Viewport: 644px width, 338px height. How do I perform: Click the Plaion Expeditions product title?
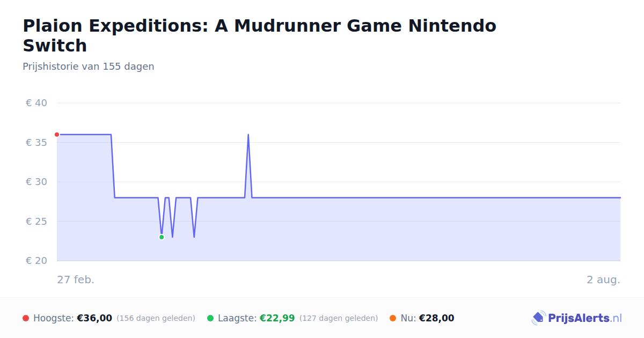(x=259, y=35)
